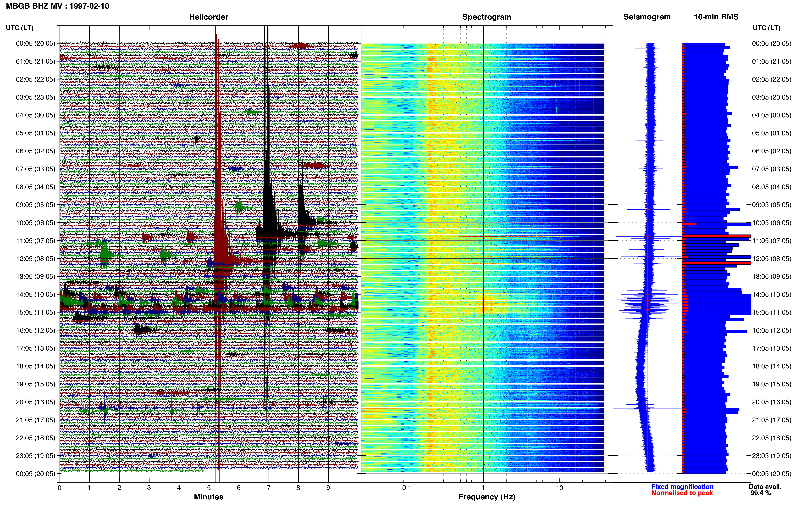The image size is (812, 508).
Task: Click left time label '17:05 (13:05)'
Action: click(35, 348)
